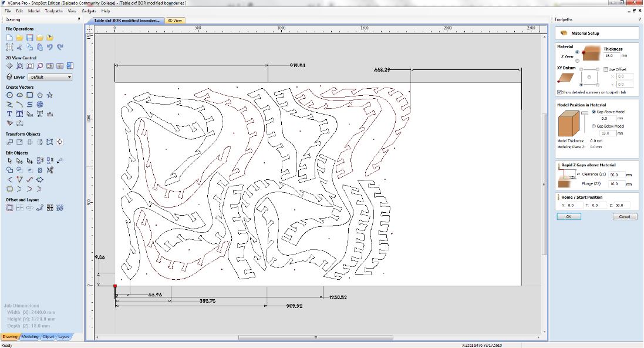The width and height of the screenshot is (644, 348).
Task: Redo the last action
Action: 60,47
